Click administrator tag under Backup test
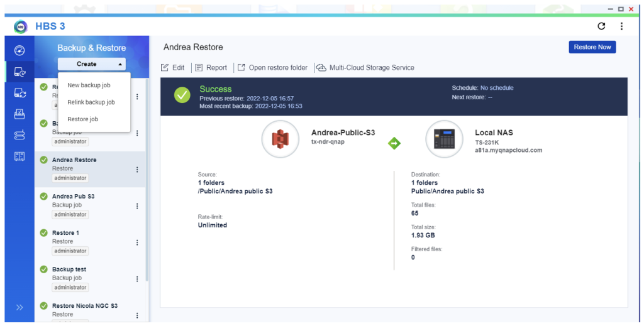Screen dimensions: 644x326 (70, 288)
